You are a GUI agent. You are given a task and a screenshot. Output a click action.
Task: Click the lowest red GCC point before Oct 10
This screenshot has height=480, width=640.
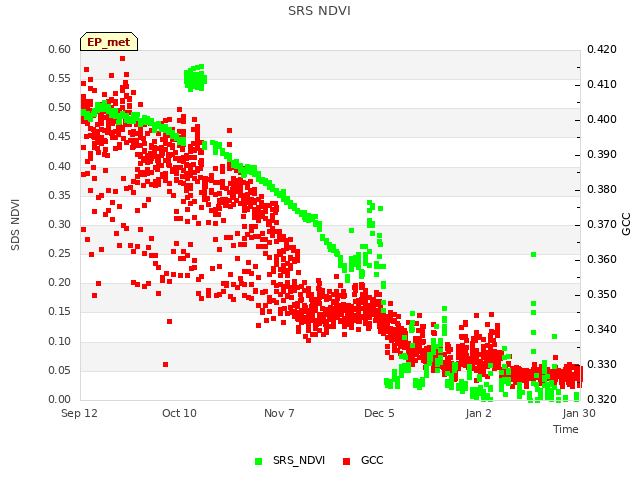[x=166, y=364]
